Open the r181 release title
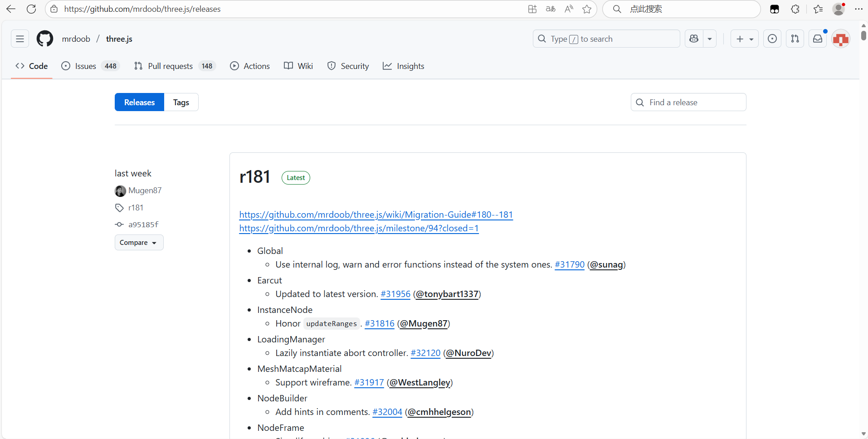The height and width of the screenshot is (439, 868). coord(255,177)
